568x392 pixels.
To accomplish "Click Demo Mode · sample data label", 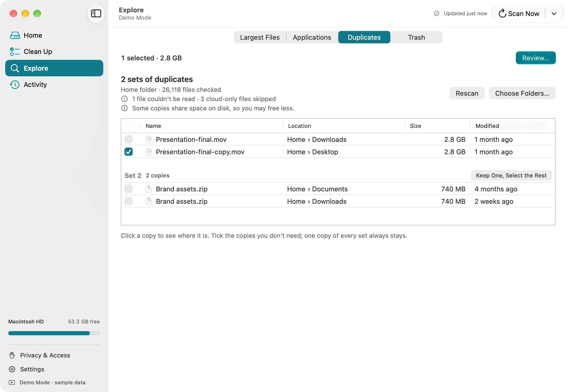I will tap(52, 382).
